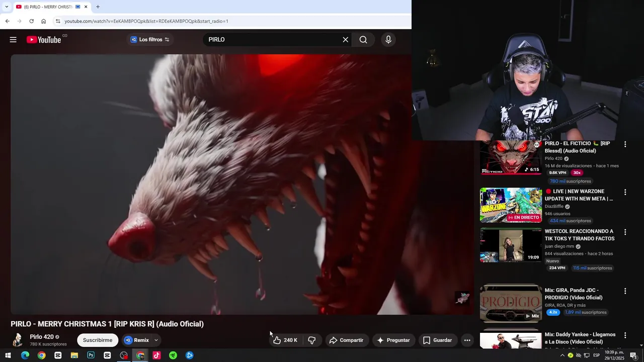Open Windows notification center
The image size is (644, 362).
(x=633, y=355)
